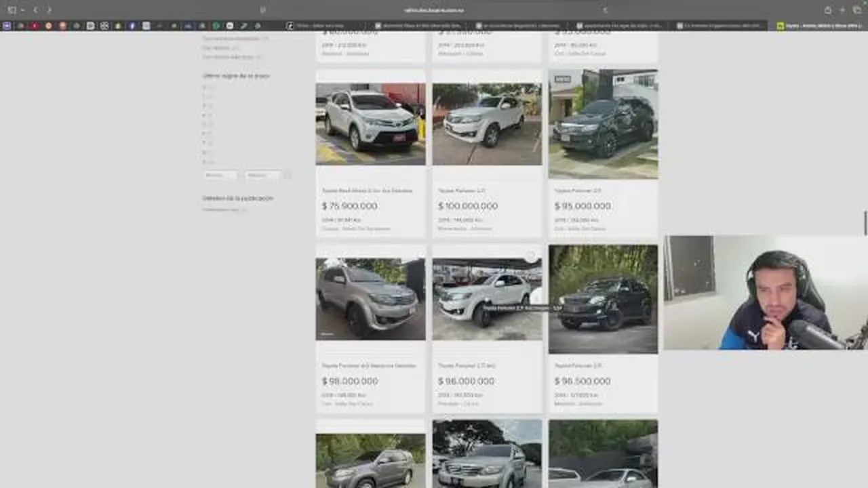Open the orange circular bookmark icon
868x488 pixels.
(x=48, y=26)
